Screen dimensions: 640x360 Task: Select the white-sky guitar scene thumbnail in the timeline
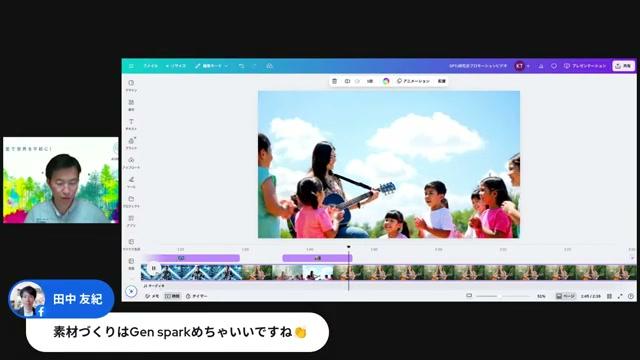coord(318,272)
